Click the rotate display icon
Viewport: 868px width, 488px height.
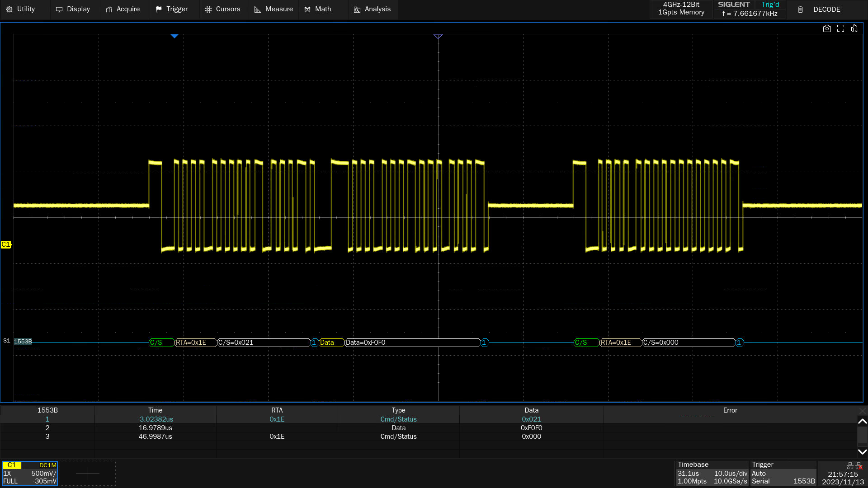tap(854, 28)
